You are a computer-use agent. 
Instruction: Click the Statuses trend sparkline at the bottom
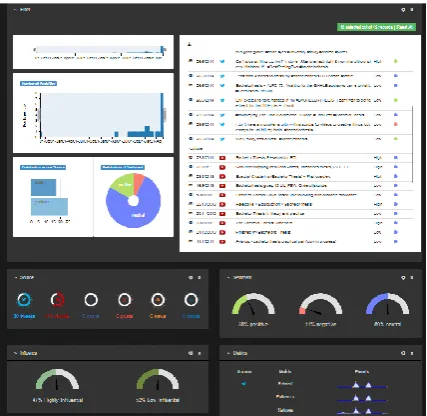coord(362,411)
